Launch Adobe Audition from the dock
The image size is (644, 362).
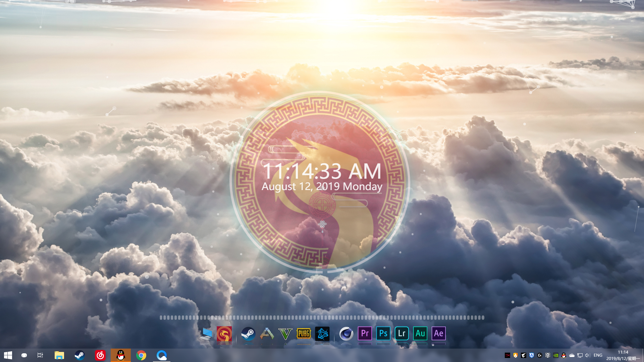pos(420,334)
